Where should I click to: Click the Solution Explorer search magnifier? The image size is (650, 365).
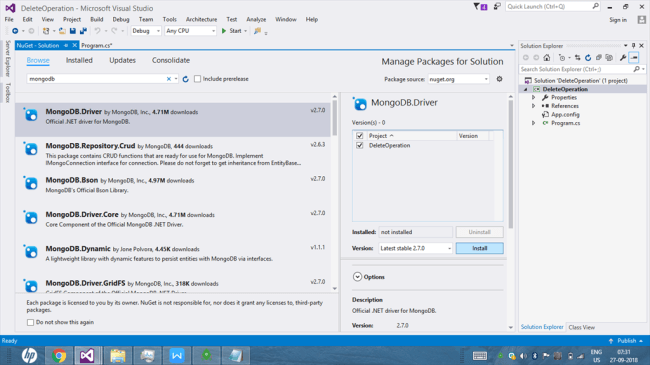coord(637,69)
